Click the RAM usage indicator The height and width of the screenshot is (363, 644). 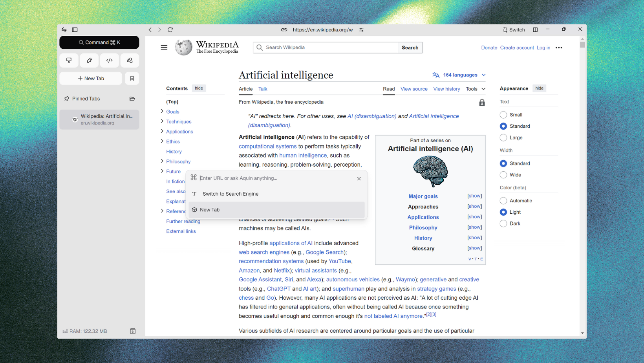pos(85,331)
